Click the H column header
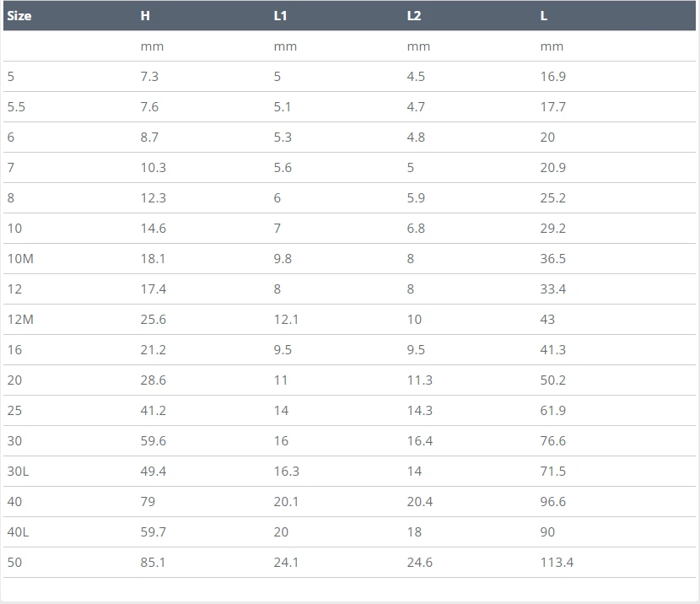Image resolution: width=700 pixels, height=604 pixels. point(145,16)
